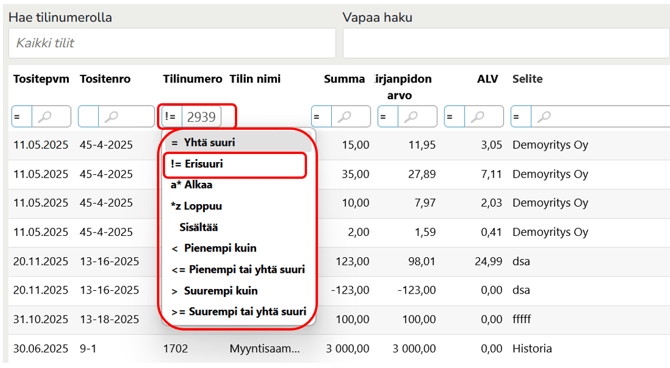The height and width of the screenshot is (368, 670).
Task: Click Kirjanpidon arvo filter search field
Action: click(x=417, y=117)
